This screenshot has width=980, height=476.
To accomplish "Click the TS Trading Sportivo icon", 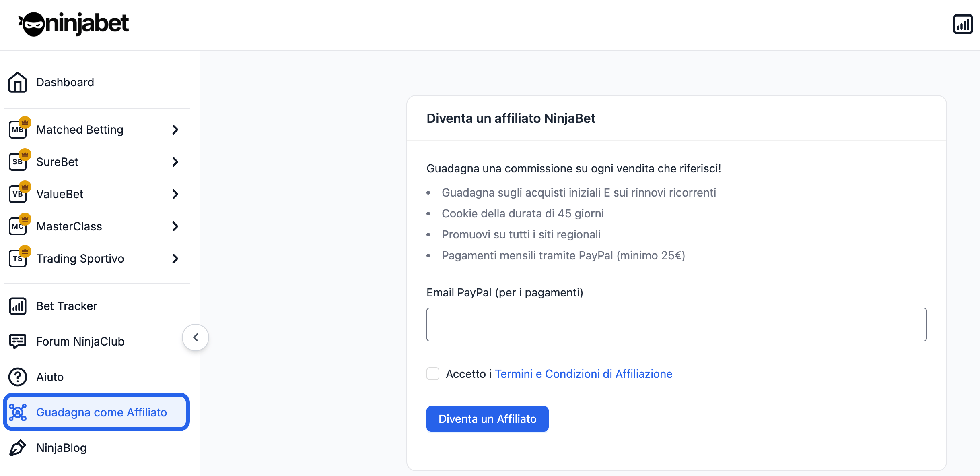I will [x=18, y=259].
